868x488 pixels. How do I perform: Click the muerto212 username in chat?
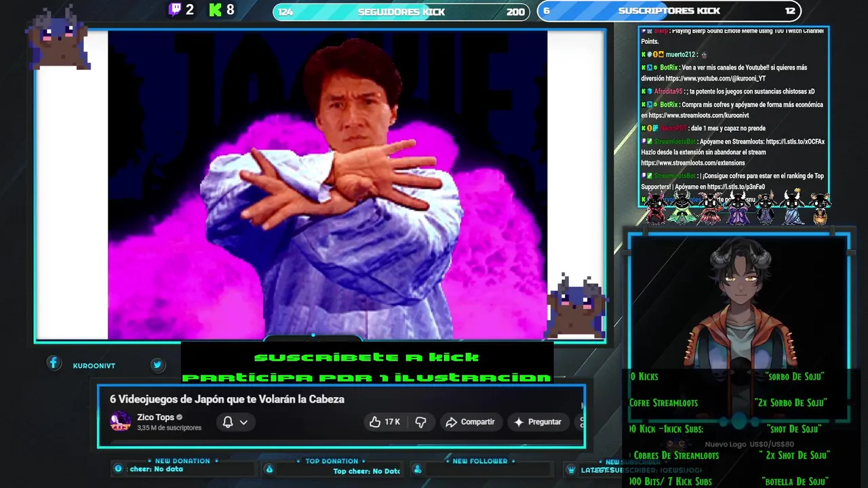coord(680,54)
